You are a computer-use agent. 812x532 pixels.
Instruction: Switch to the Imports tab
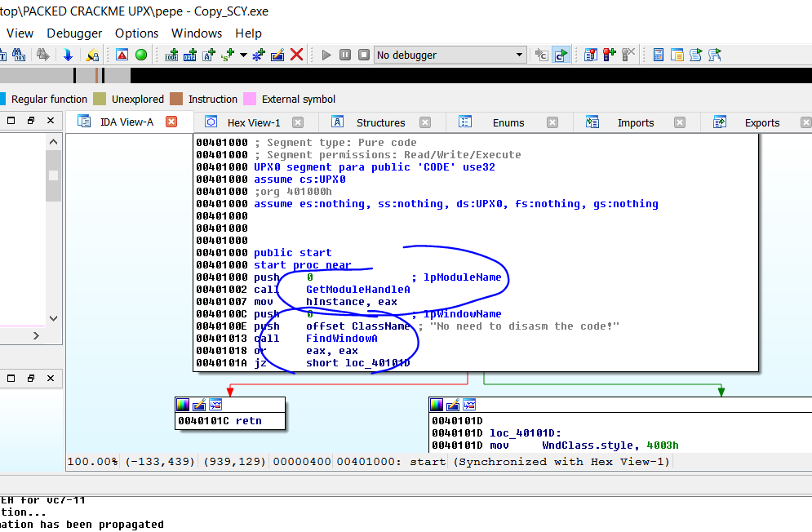(x=635, y=122)
